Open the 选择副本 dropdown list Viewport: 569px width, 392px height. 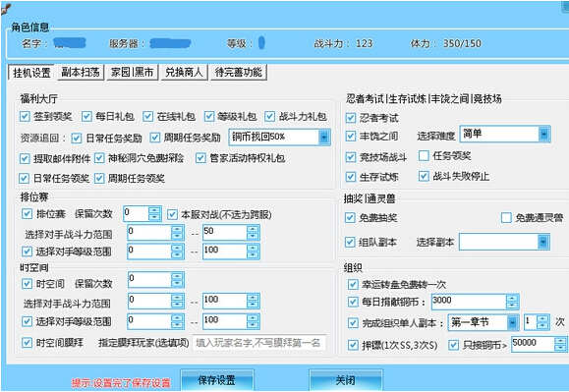(542, 242)
